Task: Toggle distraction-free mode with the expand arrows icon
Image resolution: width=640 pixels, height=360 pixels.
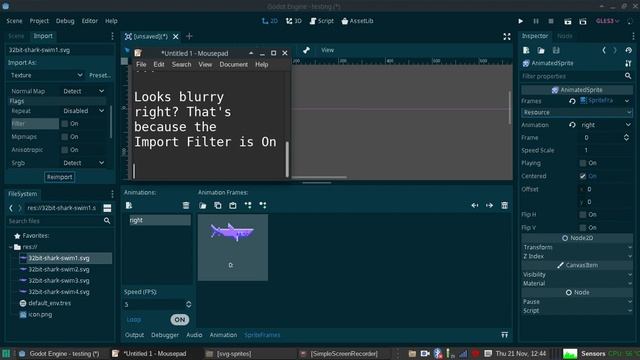Action: [507, 36]
